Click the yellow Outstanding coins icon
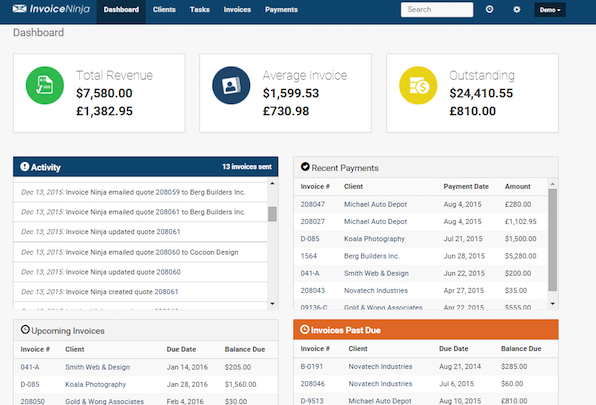 (x=418, y=85)
